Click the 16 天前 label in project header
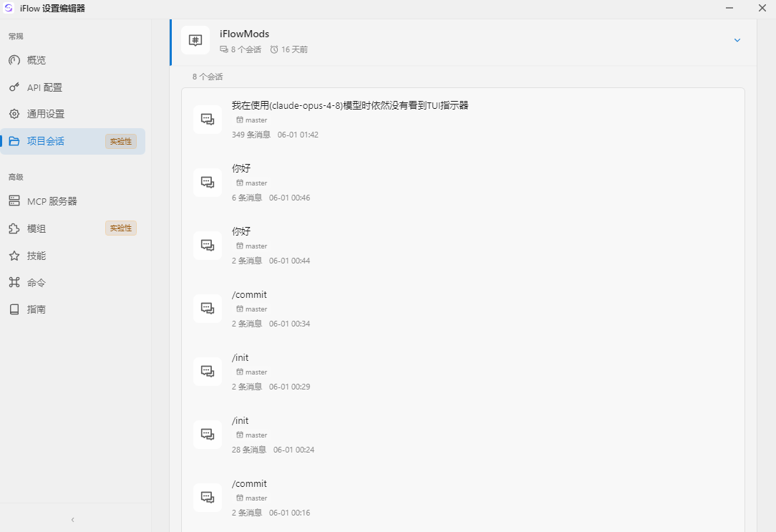Screen dimensions: 776x532 point(294,49)
